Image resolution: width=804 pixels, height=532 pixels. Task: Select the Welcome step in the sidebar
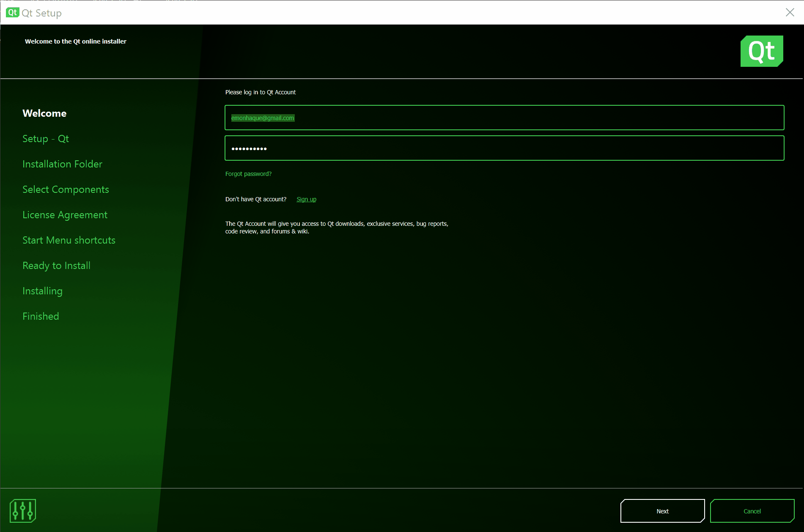tap(44, 113)
